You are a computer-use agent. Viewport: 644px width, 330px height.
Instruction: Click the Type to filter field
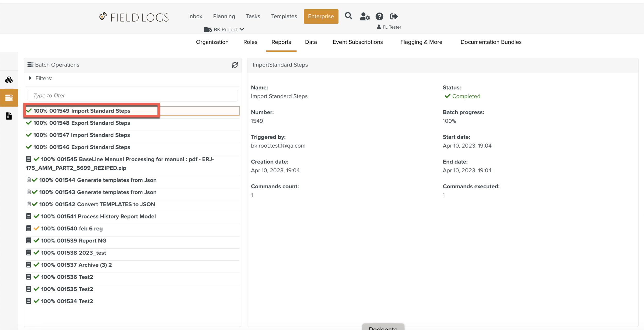(133, 96)
